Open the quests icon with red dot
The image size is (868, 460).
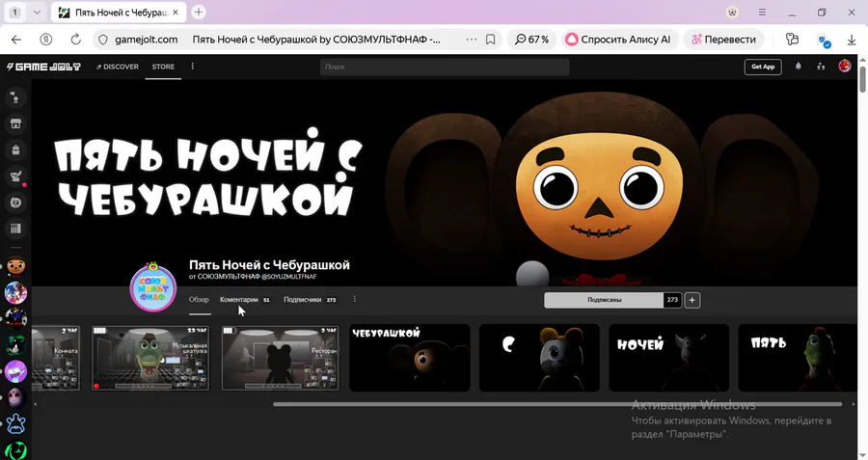(15, 176)
